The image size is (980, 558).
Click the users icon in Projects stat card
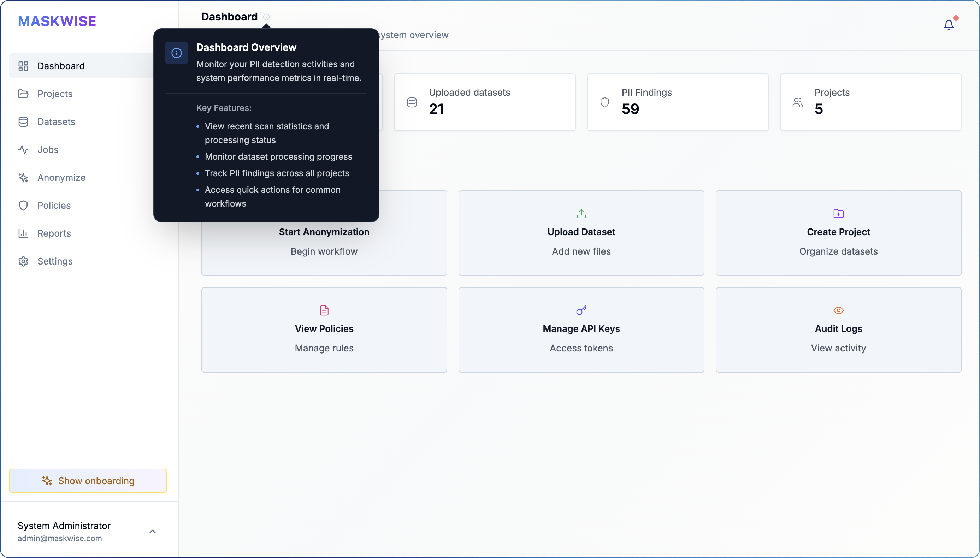click(x=798, y=102)
